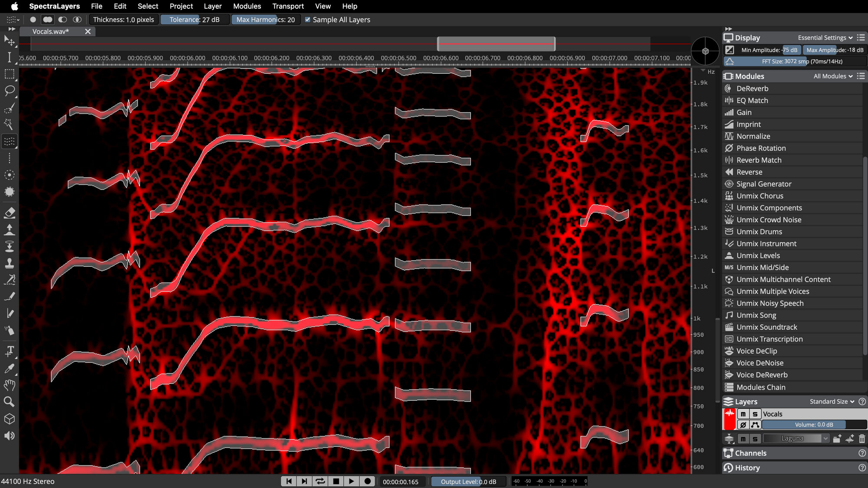Open the Apple menu
This screenshot has height=488, width=868.
14,6
